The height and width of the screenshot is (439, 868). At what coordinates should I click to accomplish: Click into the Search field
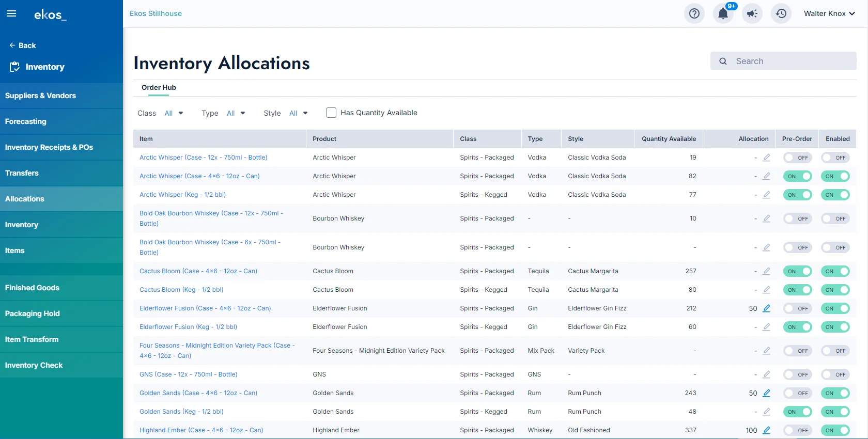click(791, 61)
